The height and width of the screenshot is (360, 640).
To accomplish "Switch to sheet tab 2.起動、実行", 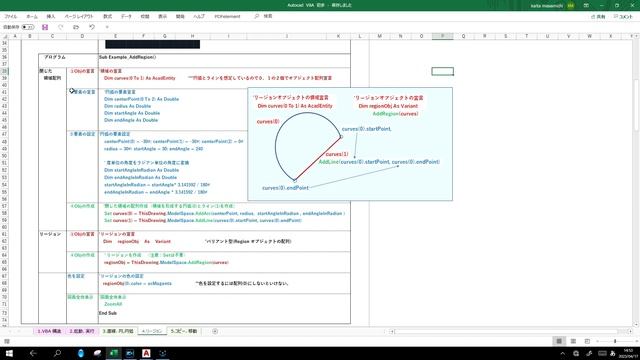I will [x=82, y=331].
